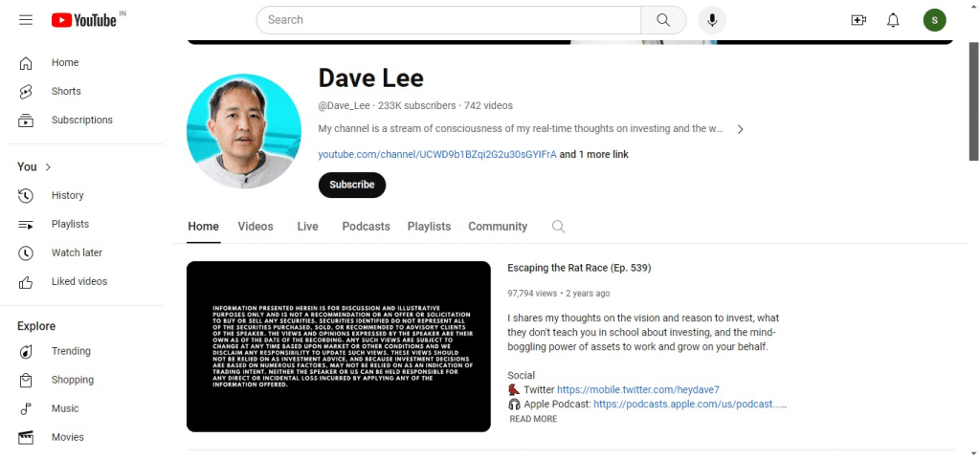
Task: Select the channel Home tab
Action: (203, 227)
